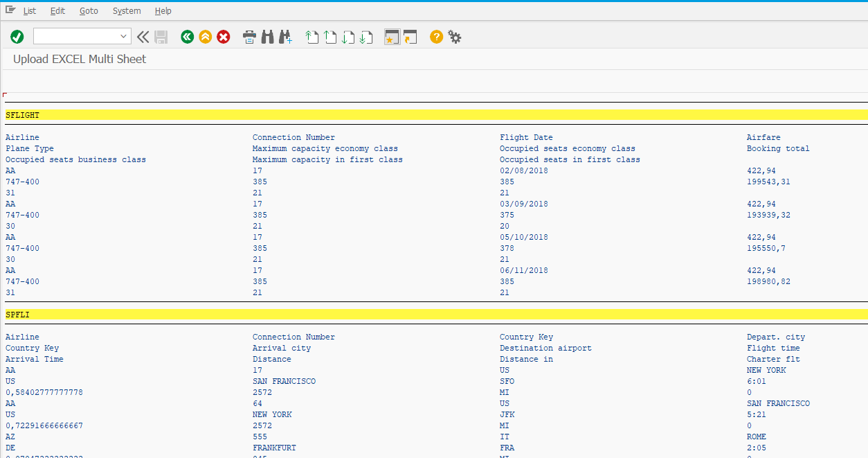868x458 pixels.
Task: Open Customize Local Layout gear icon
Action: tap(455, 37)
